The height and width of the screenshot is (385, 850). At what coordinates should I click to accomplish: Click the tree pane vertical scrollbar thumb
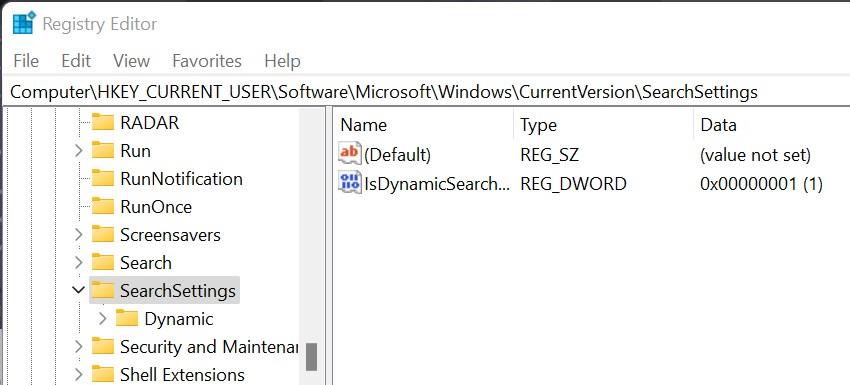(x=311, y=357)
